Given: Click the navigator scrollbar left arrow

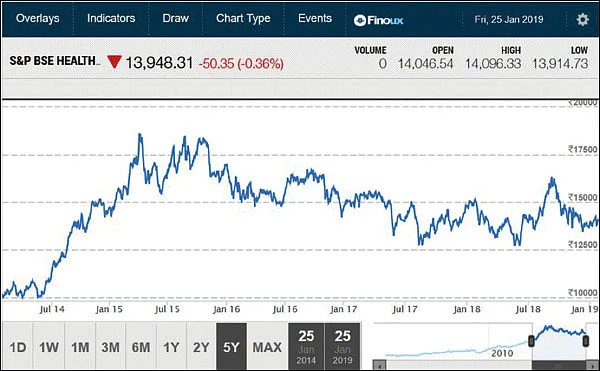Looking at the screenshot, I should [x=380, y=366].
